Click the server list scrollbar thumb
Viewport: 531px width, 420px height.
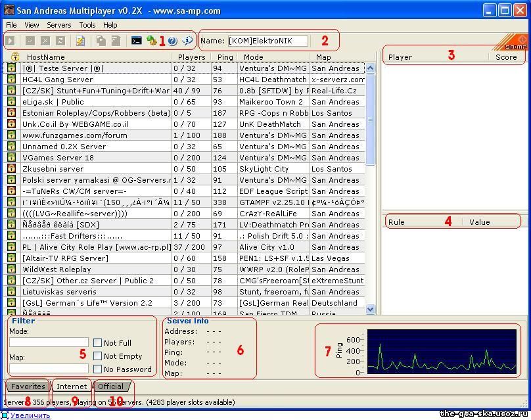click(371, 120)
